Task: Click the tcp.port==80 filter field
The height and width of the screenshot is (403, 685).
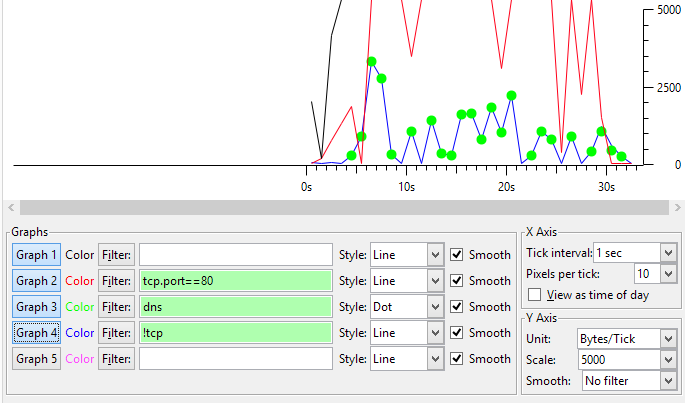Action: (236, 281)
